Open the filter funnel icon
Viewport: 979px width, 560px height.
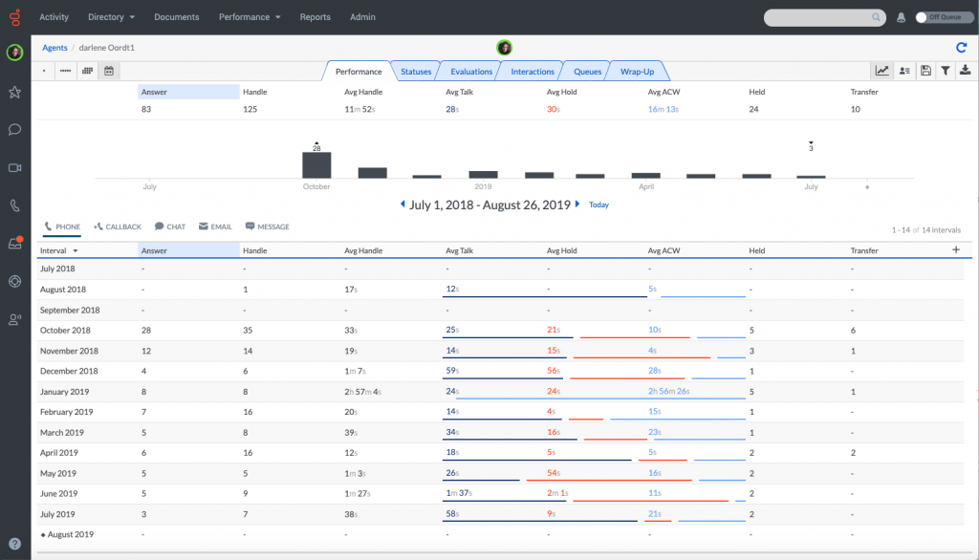(x=945, y=71)
